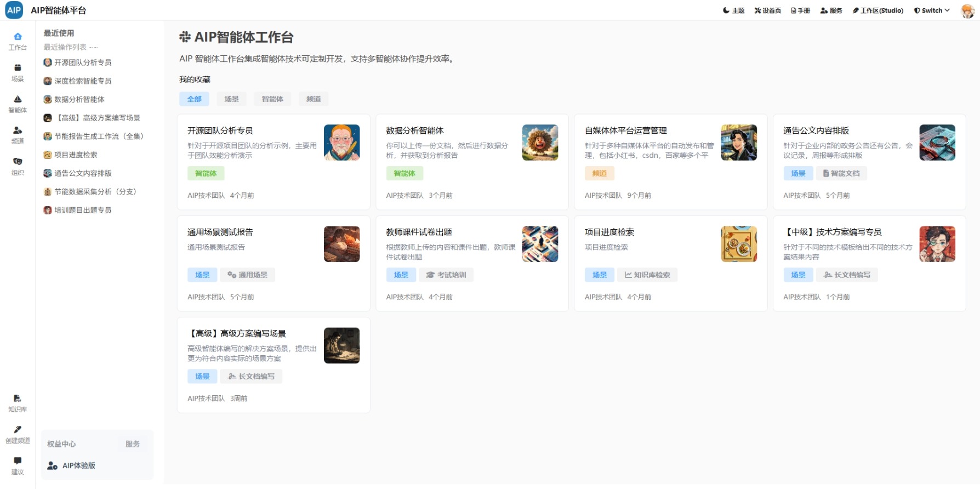Go to 场景 in the left sidebar

[x=18, y=73]
